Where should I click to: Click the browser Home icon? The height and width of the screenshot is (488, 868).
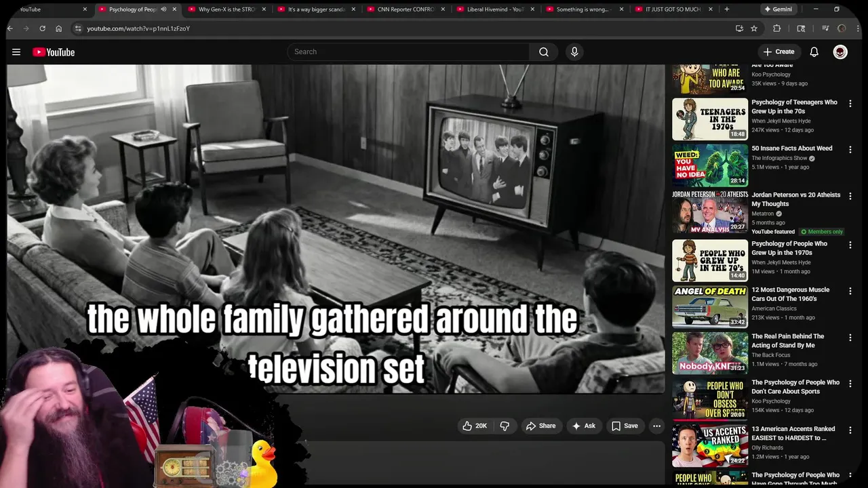coord(59,28)
